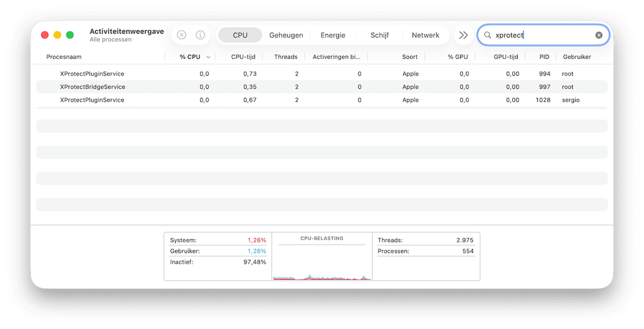Click the magnifying glass search icon
The width and height of the screenshot is (644, 329).
(488, 35)
